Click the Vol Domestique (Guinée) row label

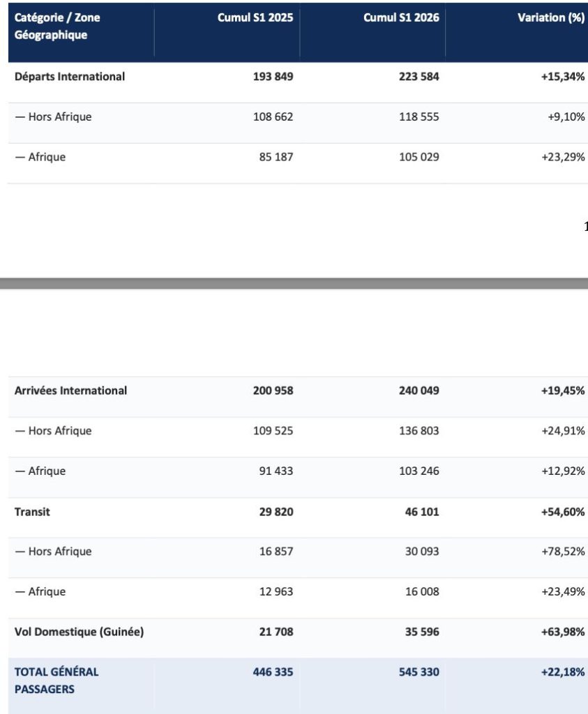(x=80, y=632)
